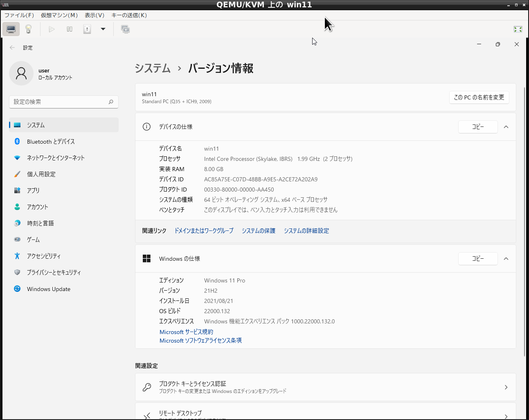Manage VM snapshots icon
This screenshot has width=529, height=420.
point(125,29)
